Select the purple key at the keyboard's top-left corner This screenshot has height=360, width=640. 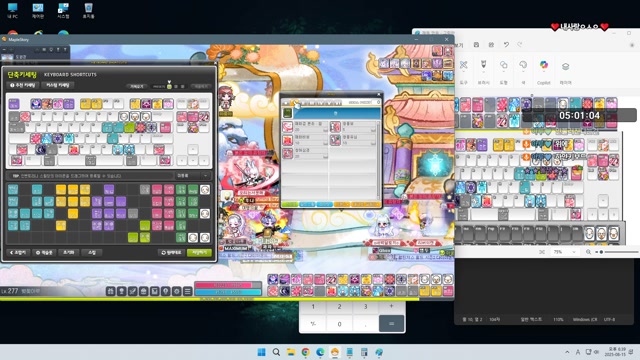(14, 104)
